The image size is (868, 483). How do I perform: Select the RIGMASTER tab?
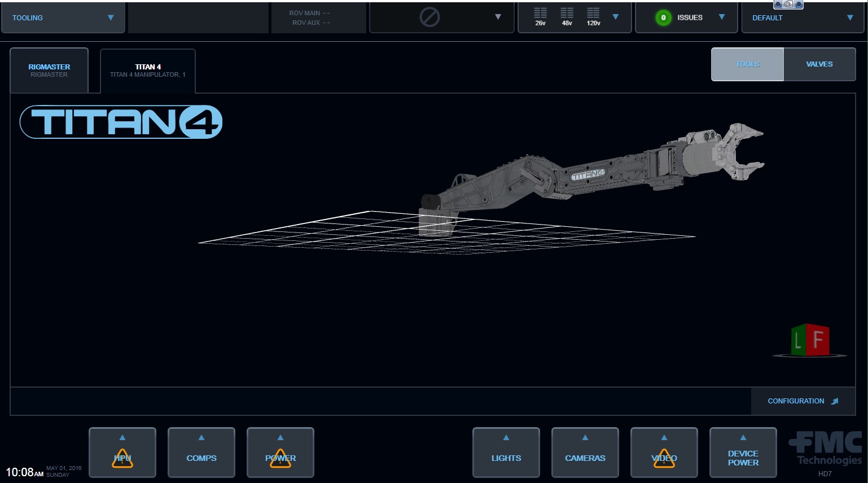point(49,71)
